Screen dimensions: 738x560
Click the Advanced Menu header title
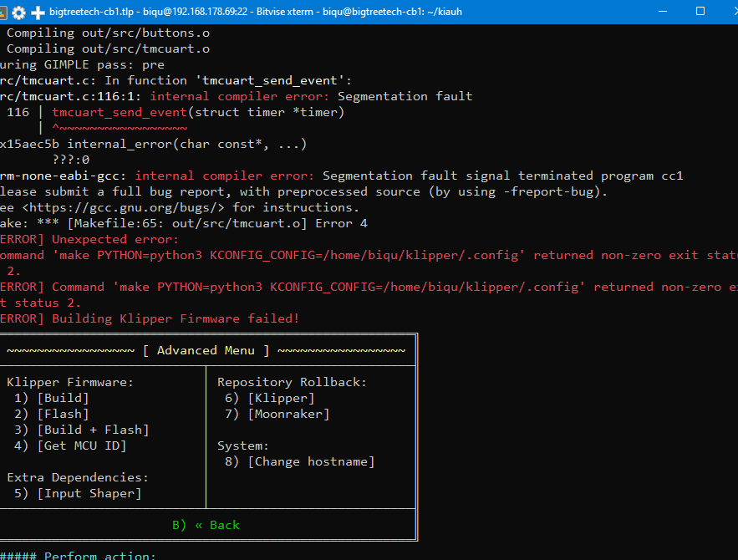point(206,350)
